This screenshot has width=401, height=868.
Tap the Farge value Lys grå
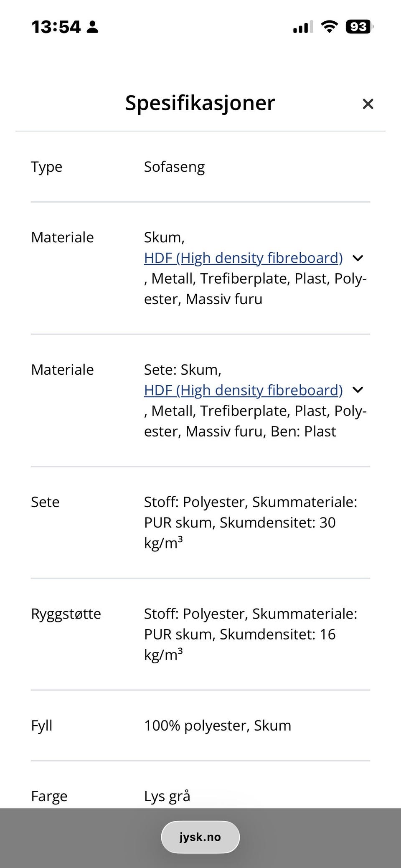(x=167, y=796)
